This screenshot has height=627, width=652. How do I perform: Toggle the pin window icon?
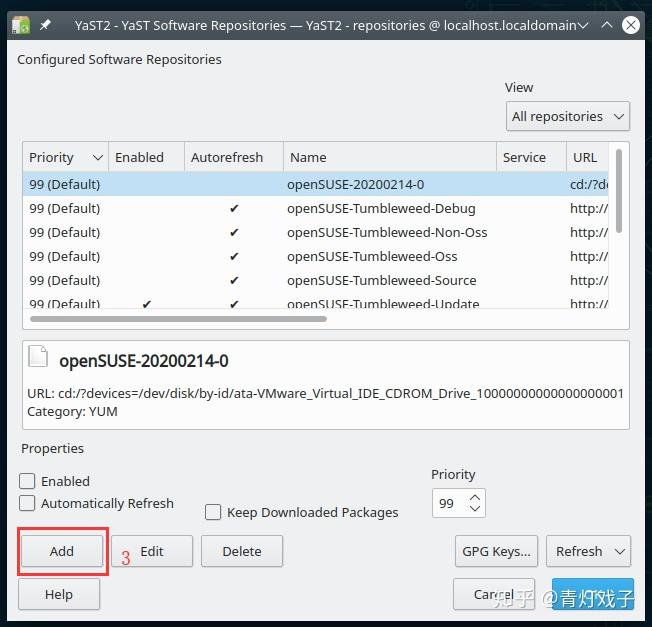pos(45,25)
